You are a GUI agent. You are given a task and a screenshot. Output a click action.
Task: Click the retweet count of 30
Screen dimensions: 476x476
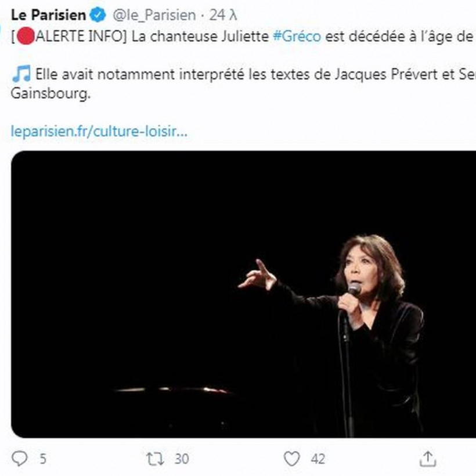pos(182,459)
